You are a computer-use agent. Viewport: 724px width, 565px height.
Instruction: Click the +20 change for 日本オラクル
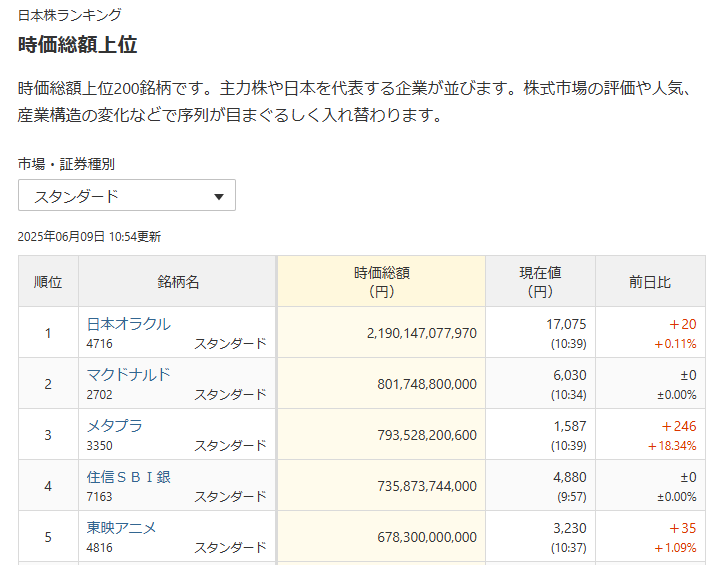(x=682, y=324)
